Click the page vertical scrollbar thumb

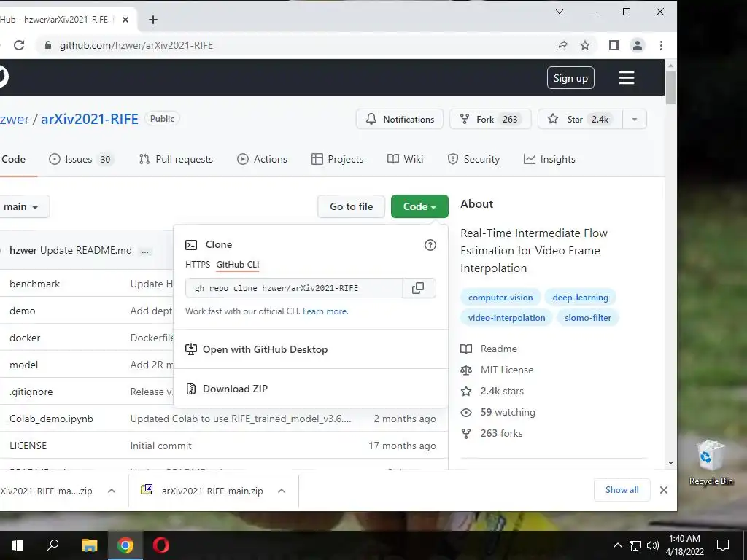pyautogui.click(x=671, y=87)
